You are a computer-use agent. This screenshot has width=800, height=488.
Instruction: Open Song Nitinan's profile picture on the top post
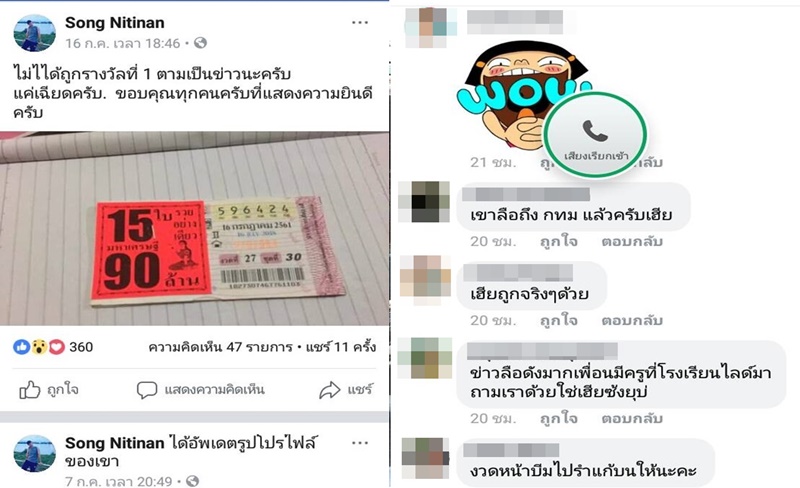point(34,33)
